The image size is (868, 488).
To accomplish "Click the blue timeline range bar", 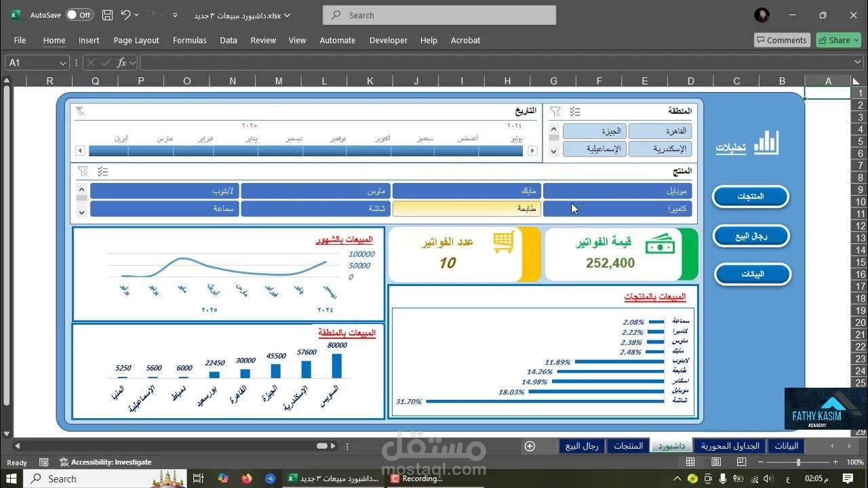I will [x=306, y=150].
